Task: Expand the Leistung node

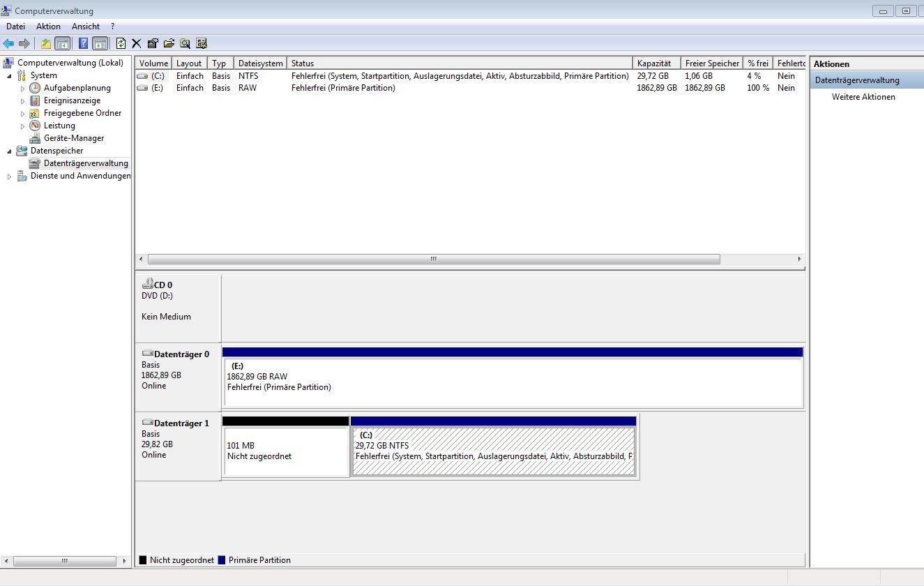Action: 22,126
